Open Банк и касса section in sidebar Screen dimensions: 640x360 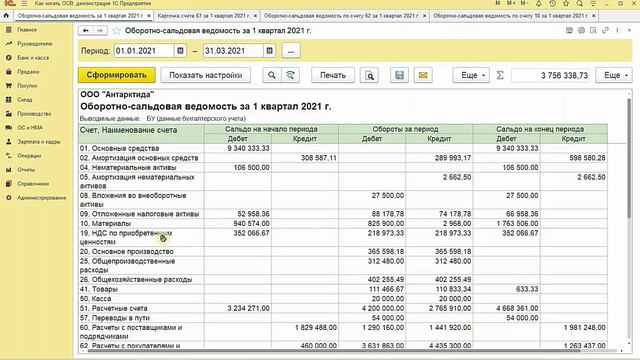(x=33, y=58)
